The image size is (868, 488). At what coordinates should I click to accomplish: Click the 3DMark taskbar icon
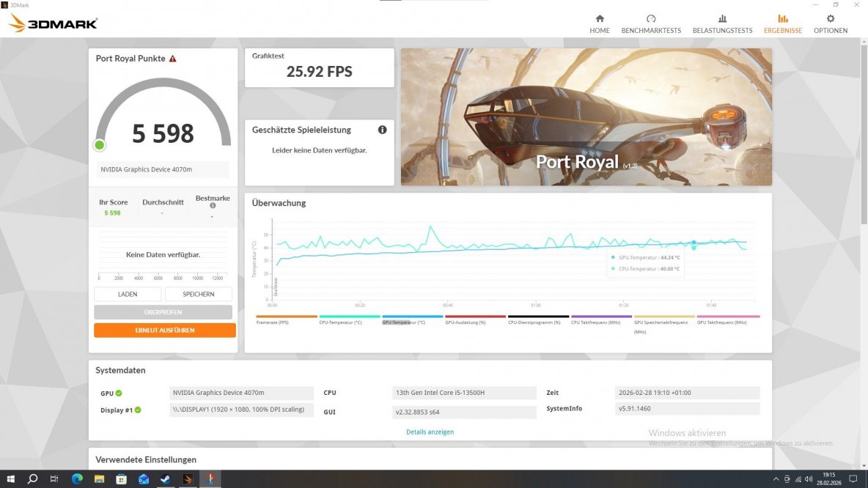[x=188, y=479]
